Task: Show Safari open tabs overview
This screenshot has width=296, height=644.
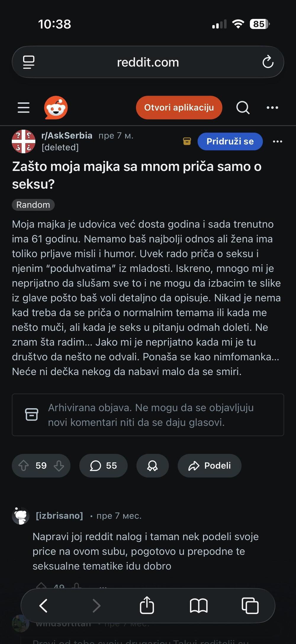Action: point(250,605)
